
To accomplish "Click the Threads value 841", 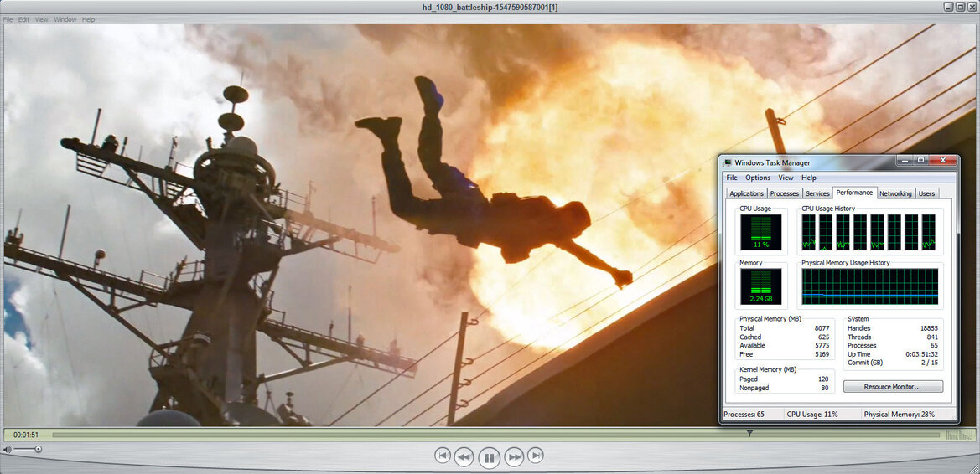I will pos(932,337).
